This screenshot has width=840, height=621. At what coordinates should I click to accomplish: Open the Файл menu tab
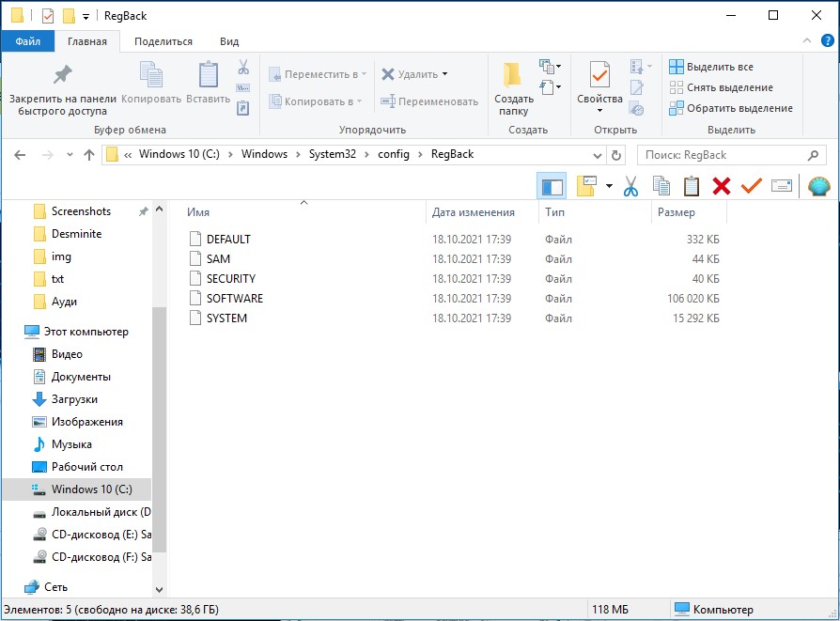pyautogui.click(x=27, y=41)
